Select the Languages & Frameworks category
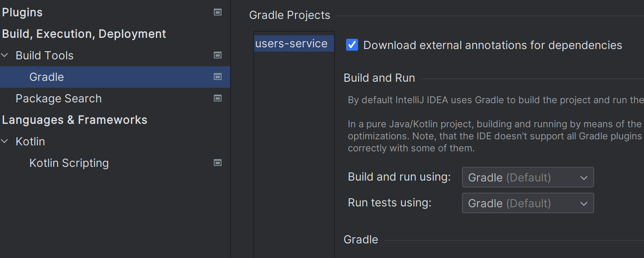 coord(75,120)
